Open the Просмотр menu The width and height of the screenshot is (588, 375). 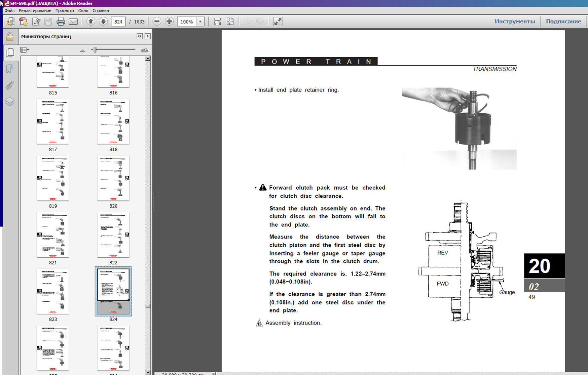pos(64,10)
